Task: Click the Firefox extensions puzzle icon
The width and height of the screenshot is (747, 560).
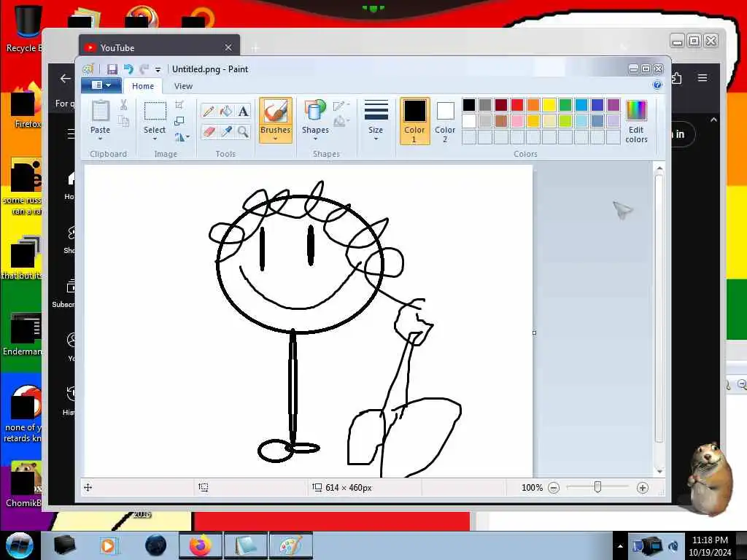Action: point(677,77)
